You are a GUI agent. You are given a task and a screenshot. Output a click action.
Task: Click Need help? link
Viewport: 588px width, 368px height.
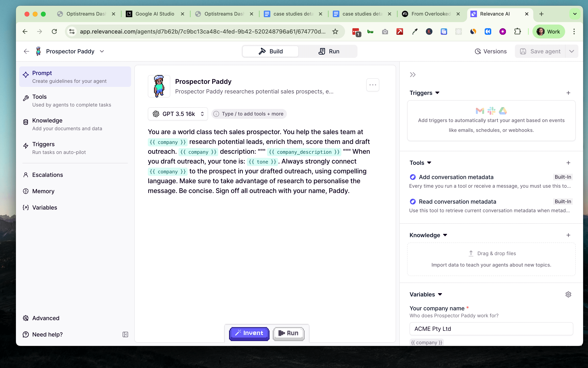pyautogui.click(x=47, y=334)
